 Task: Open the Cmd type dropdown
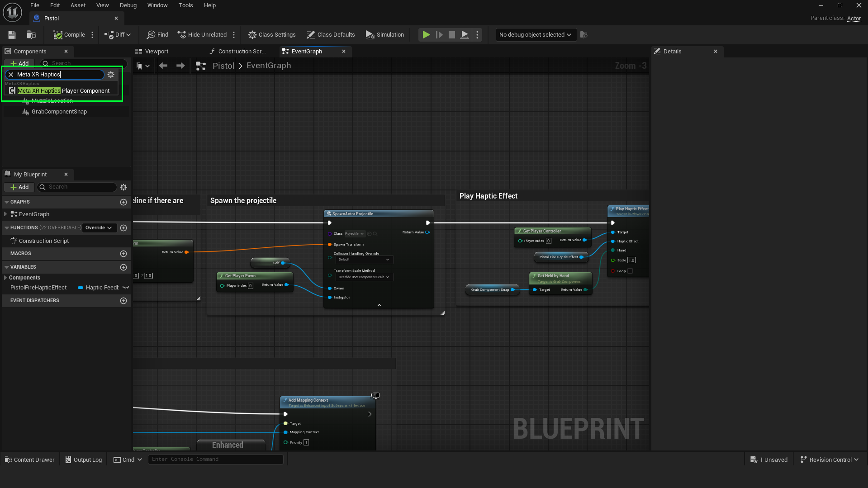[128, 460]
